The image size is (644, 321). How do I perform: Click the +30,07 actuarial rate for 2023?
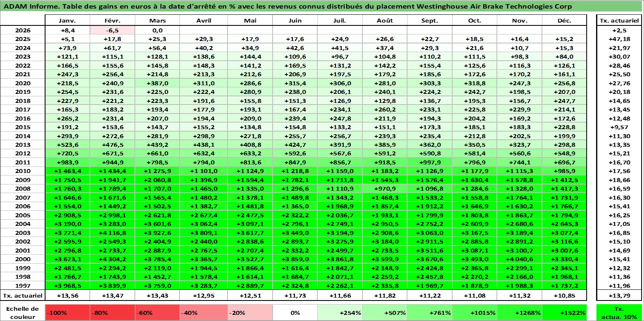pos(619,57)
